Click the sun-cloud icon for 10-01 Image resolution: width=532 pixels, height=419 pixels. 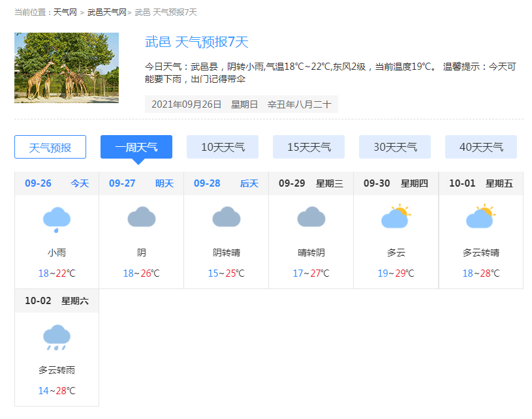[x=480, y=217]
